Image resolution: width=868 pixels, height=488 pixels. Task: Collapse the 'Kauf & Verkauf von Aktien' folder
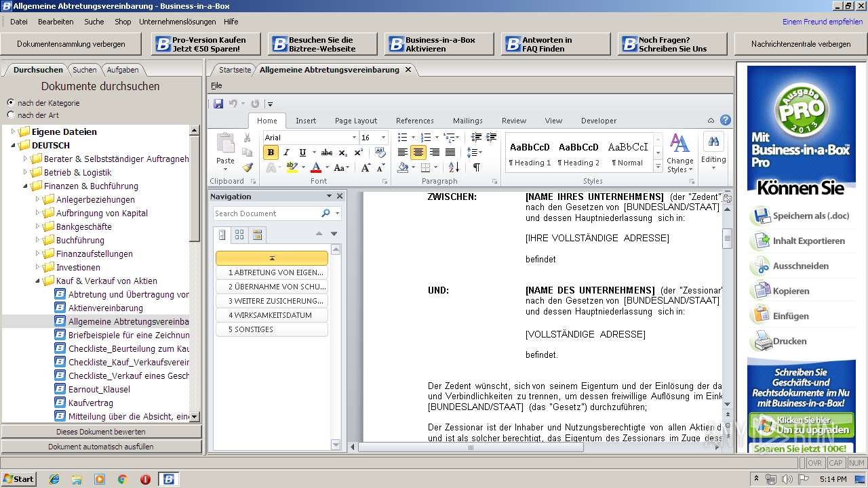(x=39, y=281)
